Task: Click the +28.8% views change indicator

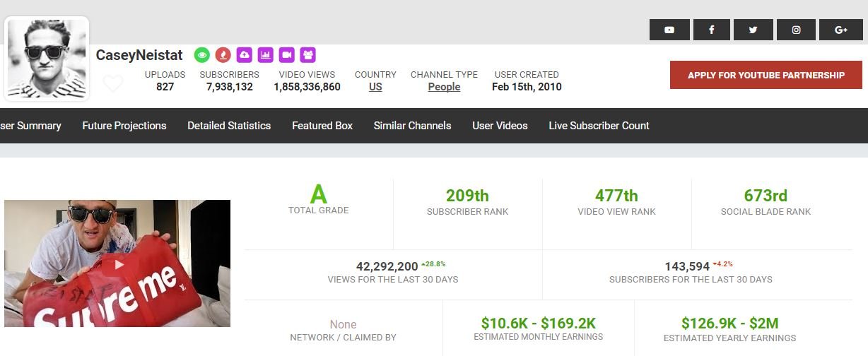Action: click(433, 264)
